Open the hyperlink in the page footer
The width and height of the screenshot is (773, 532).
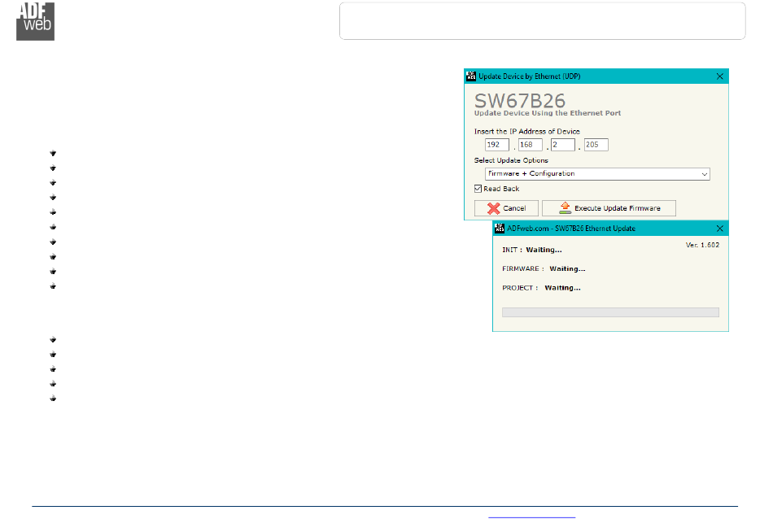(532, 515)
